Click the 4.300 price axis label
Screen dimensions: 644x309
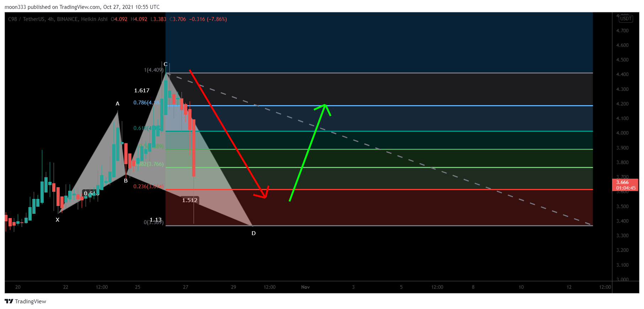point(622,89)
